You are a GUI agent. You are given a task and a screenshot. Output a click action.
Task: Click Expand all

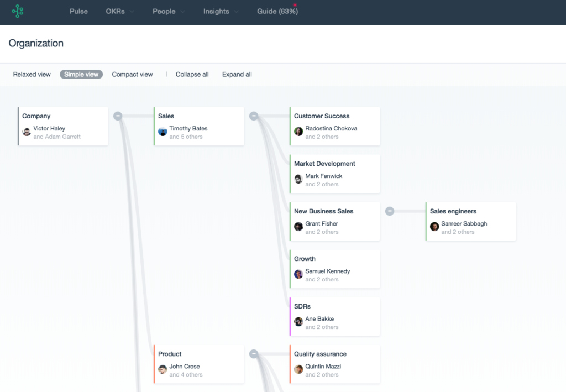237,74
